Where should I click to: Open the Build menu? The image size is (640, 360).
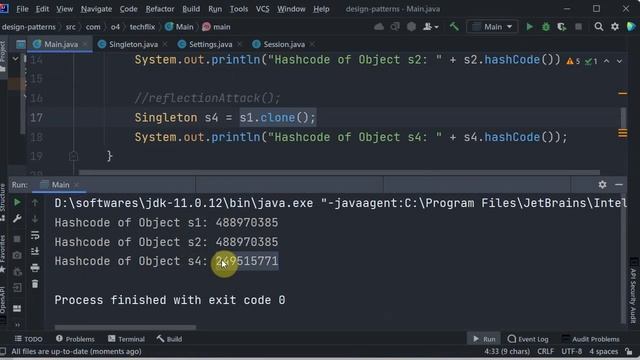pyautogui.click(x=191, y=9)
